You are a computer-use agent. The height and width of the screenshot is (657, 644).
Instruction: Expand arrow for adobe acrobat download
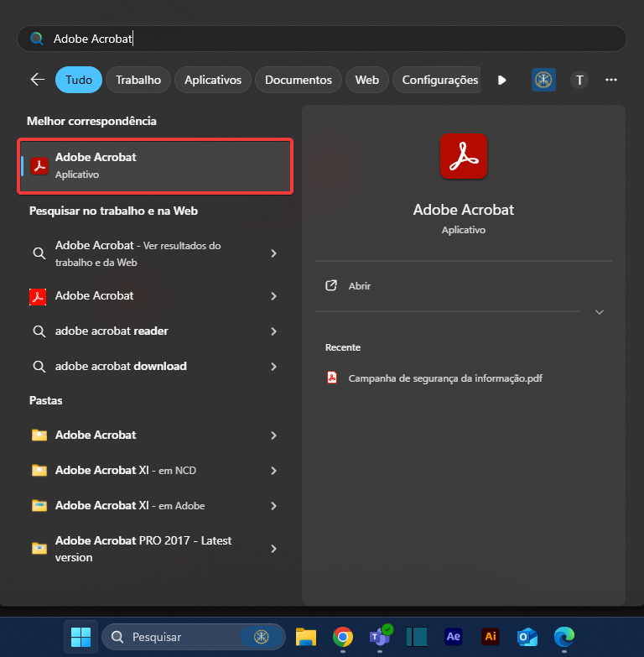[x=273, y=367]
